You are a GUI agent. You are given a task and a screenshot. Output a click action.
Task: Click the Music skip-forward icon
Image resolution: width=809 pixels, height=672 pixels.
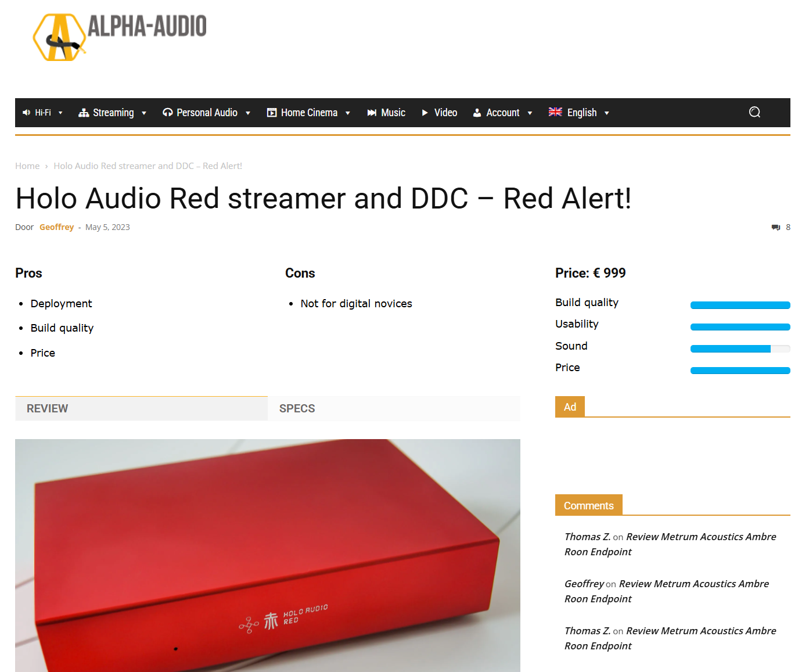(x=372, y=113)
